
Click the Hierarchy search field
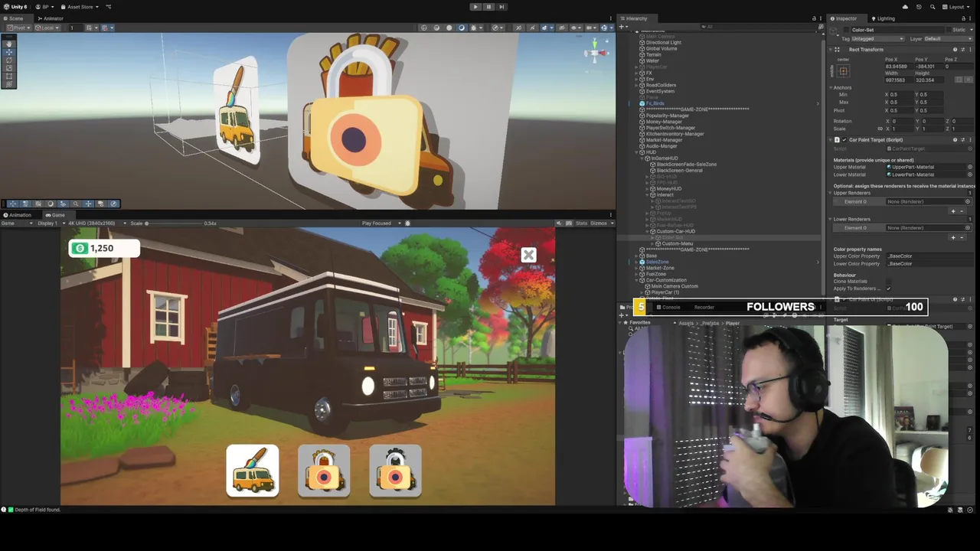[758, 27]
